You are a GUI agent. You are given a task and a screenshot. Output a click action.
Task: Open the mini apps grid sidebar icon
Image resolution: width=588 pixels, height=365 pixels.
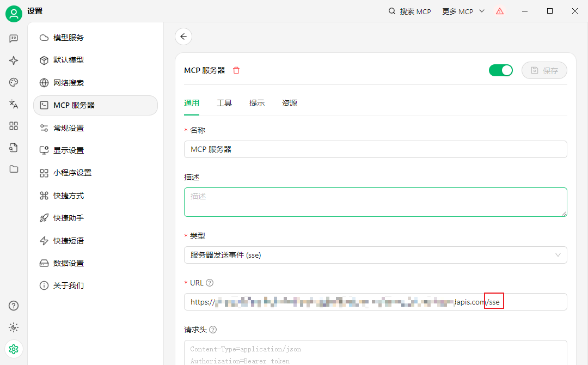tap(14, 126)
